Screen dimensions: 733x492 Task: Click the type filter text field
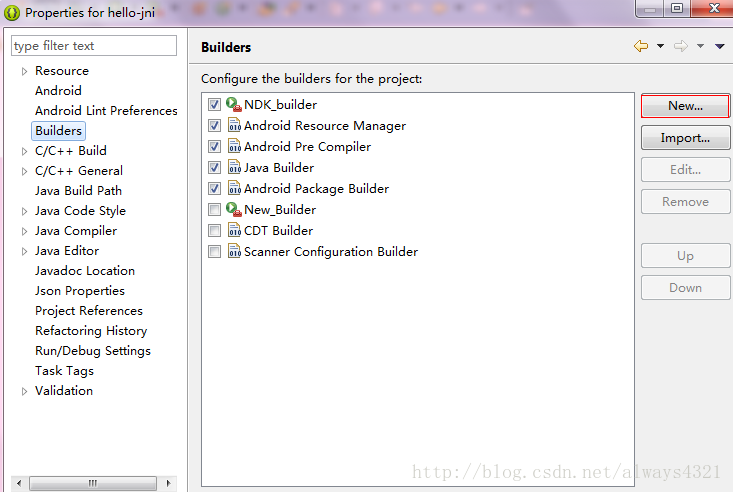(94, 46)
